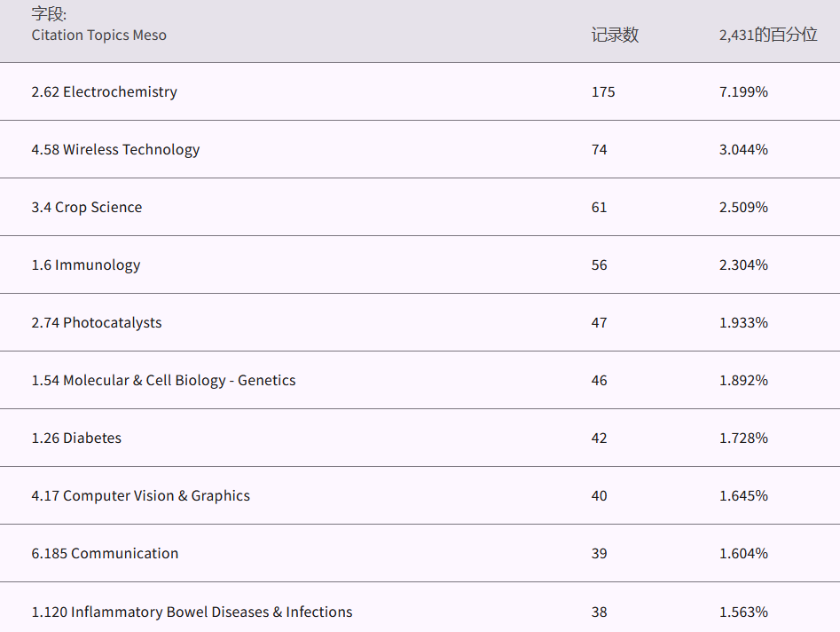Open the 1.6 Immunology topic
Viewport: 840px width, 632px height.
tap(85, 265)
